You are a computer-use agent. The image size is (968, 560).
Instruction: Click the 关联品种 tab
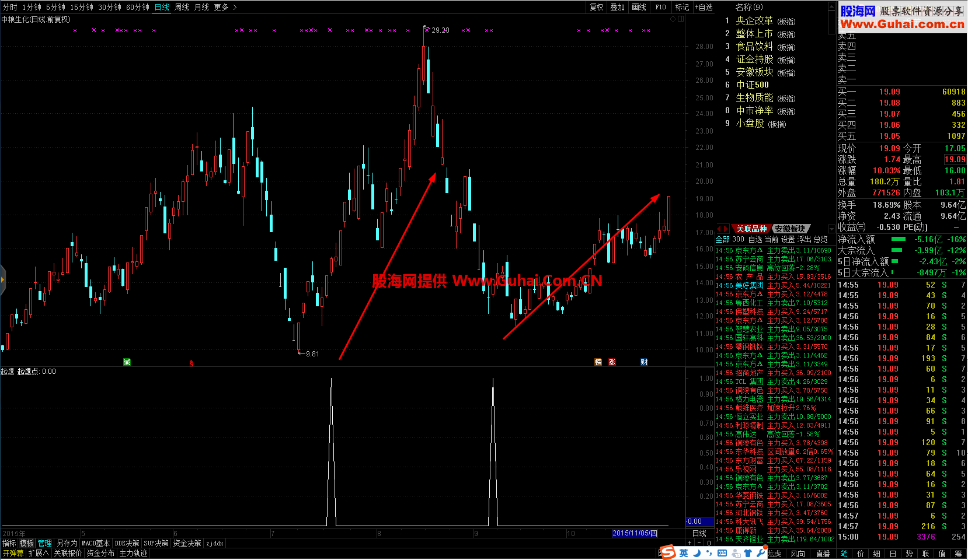[x=751, y=229]
